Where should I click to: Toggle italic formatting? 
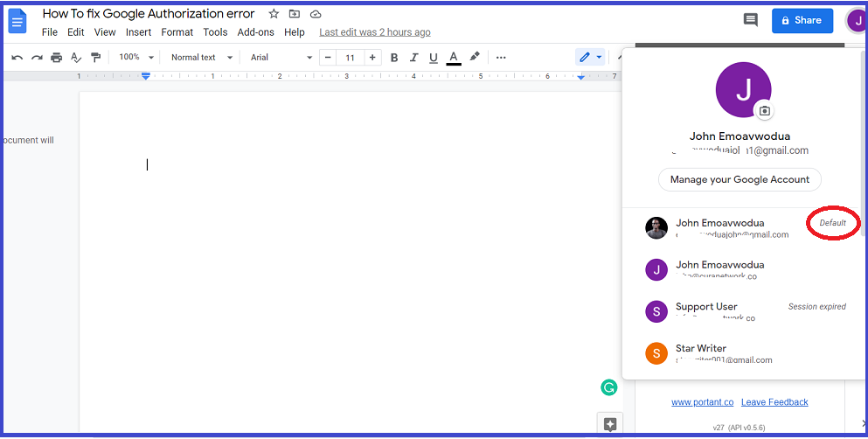pyautogui.click(x=413, y=57)
